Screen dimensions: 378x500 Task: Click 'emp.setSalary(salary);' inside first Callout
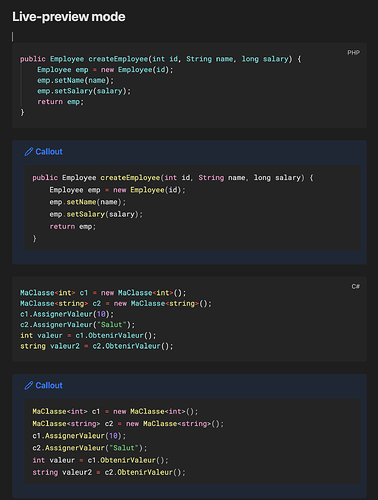(96, 214)
